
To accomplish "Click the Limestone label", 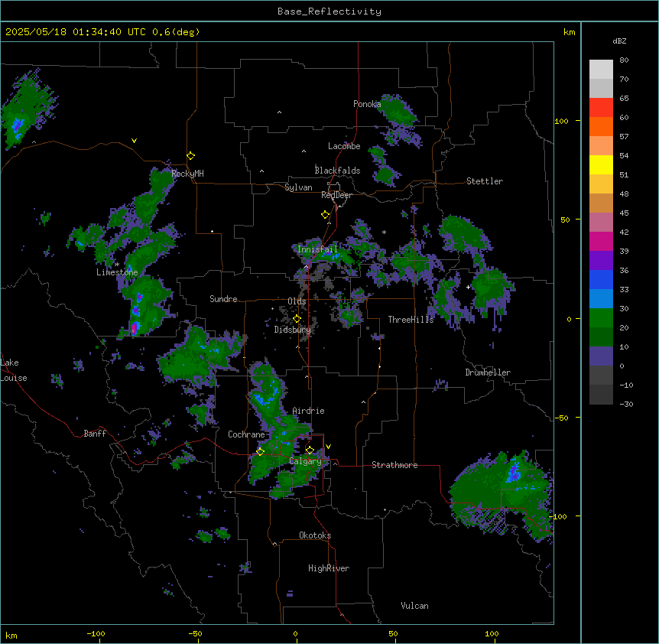I will tap(117, 272).
